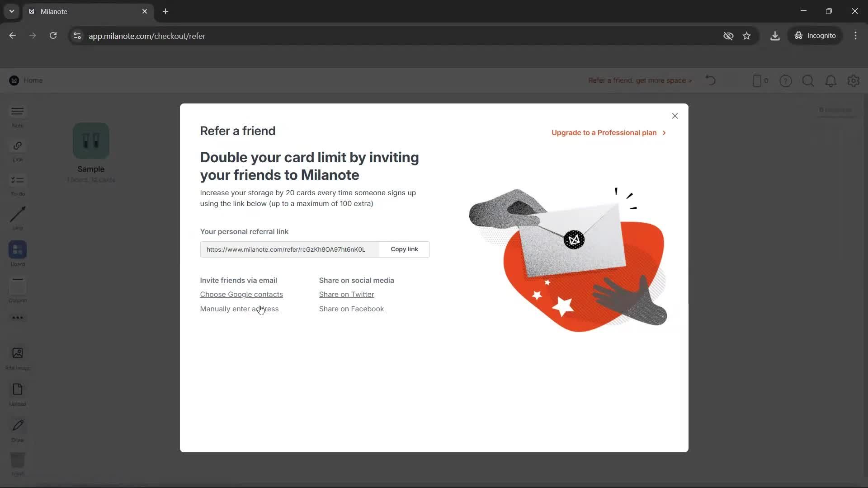Open Upgrade to a Professional plan

coord(608,133)
